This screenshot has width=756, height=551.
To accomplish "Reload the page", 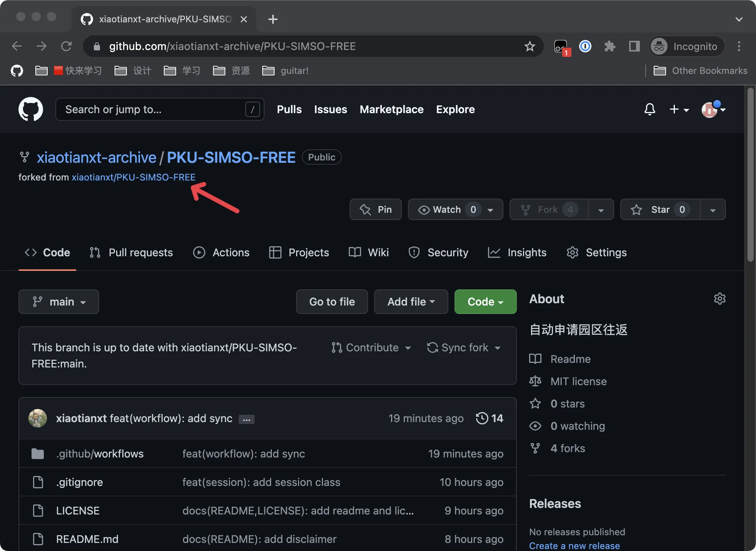I will (66, 47).
